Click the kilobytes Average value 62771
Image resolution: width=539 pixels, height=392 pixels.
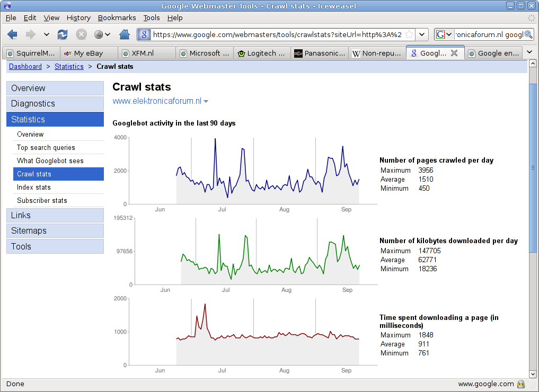click(427, 260)
